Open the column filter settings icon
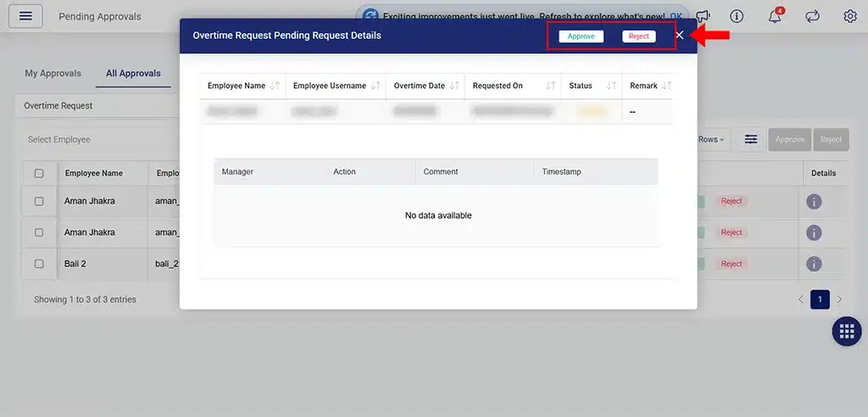Viewport: 868px width, 417px height. [x=751, y=140]
